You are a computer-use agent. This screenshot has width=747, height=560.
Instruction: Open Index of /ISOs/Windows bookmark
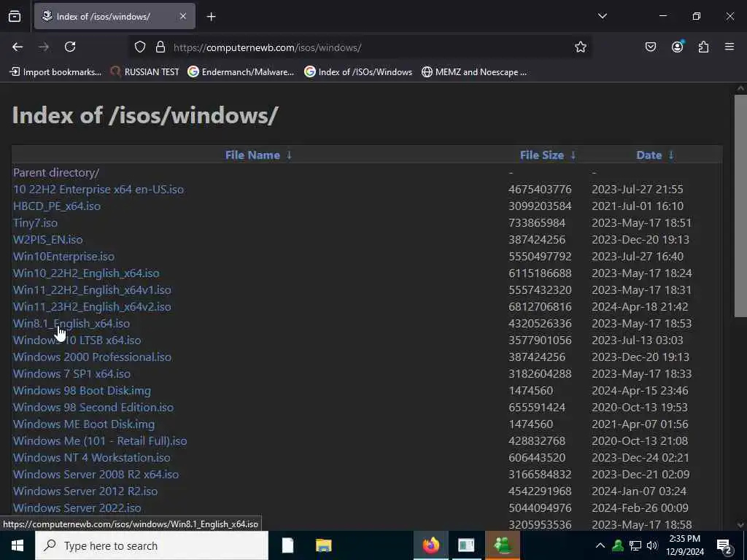coord(358,72)
